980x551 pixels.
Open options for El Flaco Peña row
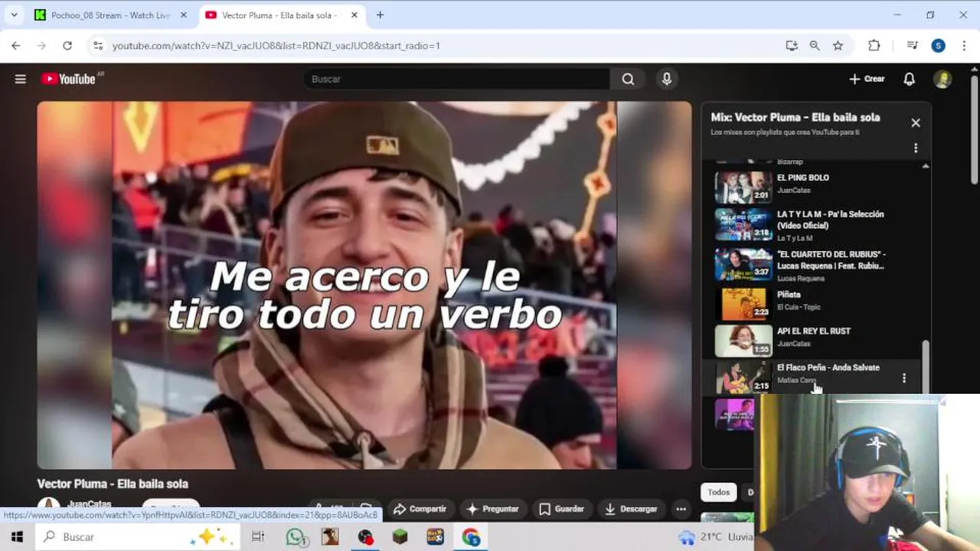pyautogui.click(x=904, y=378)
